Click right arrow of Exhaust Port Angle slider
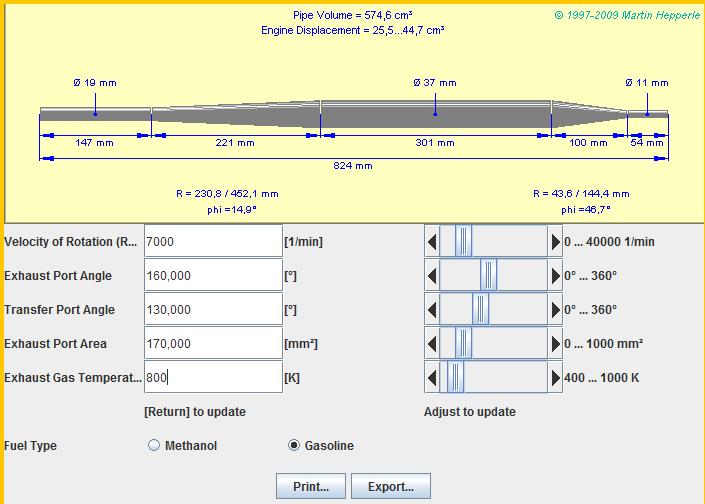 [556, 276]
